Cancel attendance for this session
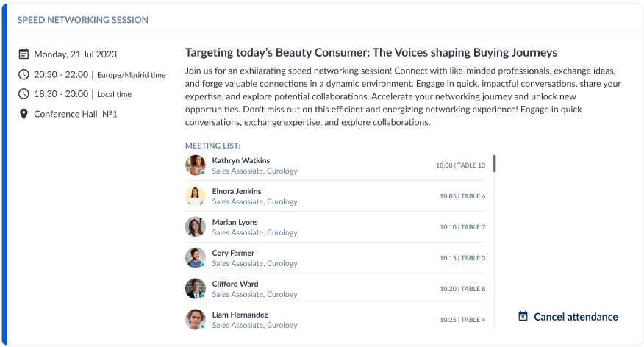Viewport: 644px width, 347px height. [575, 317]
